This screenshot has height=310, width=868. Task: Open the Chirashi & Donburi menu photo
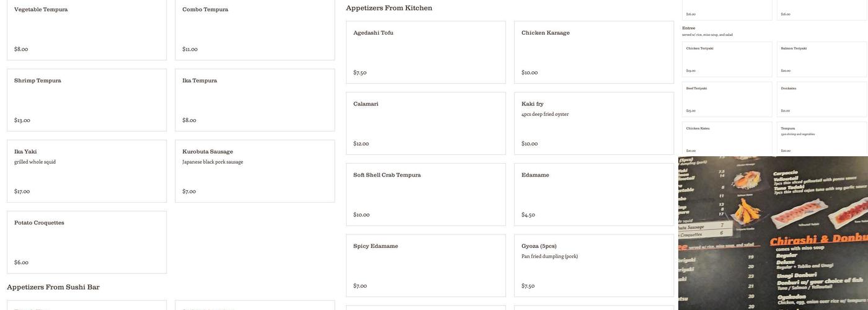pyautogui.click(x=773, y=233)
